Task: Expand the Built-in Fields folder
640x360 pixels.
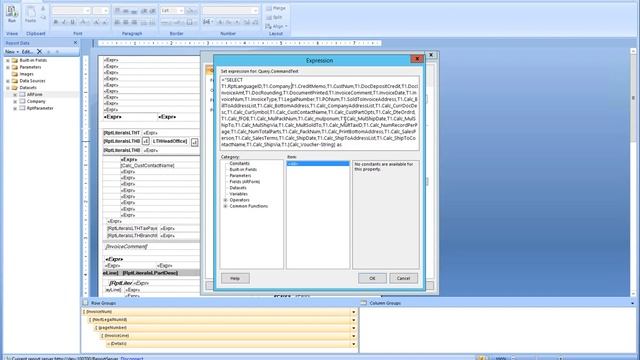Action: pyautogui.click(x=7, y=60)
